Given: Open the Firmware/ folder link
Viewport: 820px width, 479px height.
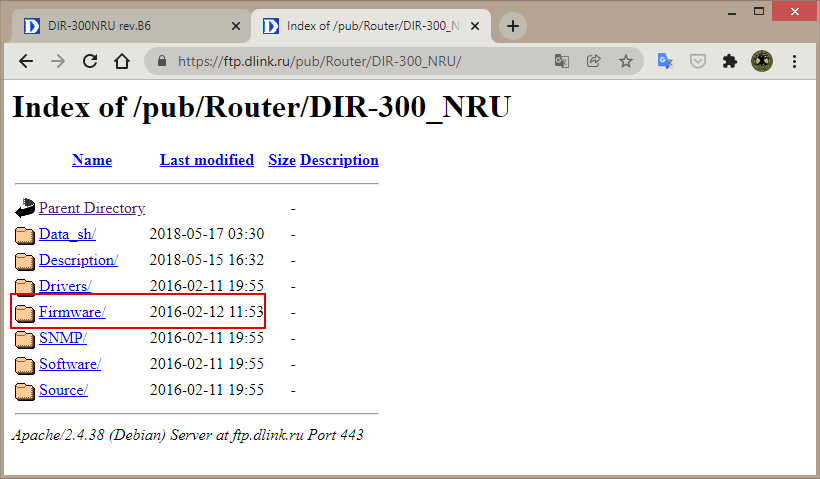Looking at the screenshot, I should click(x=72, y=312).
